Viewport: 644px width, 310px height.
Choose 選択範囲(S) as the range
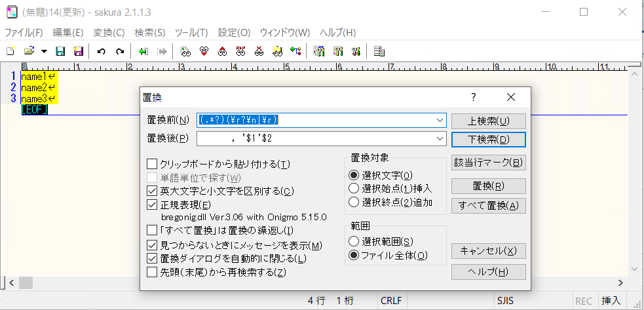pyautogui.click(x=354, y=241)
